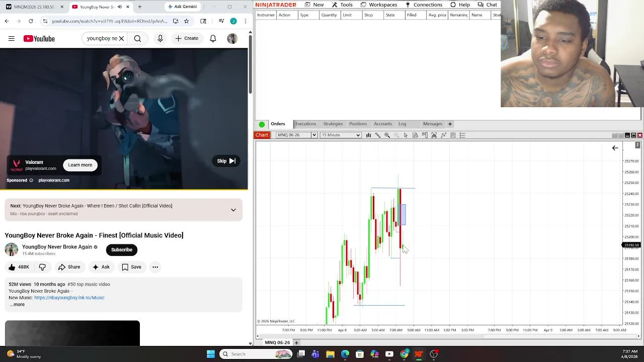Viewport: 644px width, 362px height.
Task: Switch to the Accounts tab
Action: [x=383, y=124]
